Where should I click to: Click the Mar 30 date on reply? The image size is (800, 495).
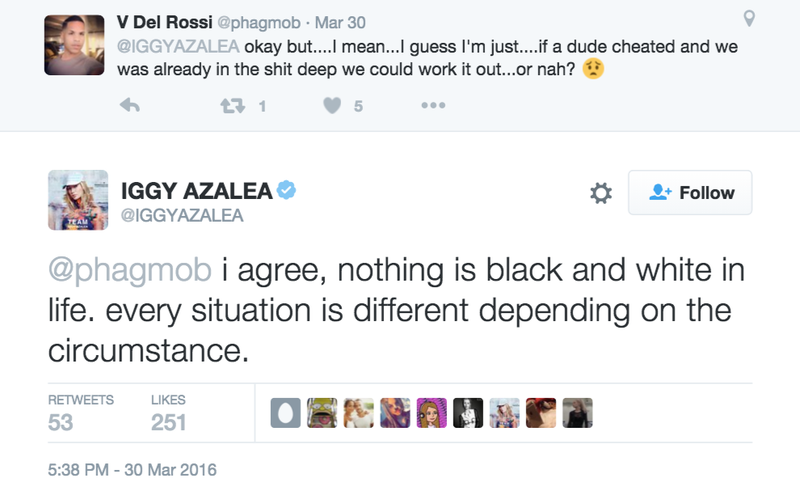click(x=340, y=22)
